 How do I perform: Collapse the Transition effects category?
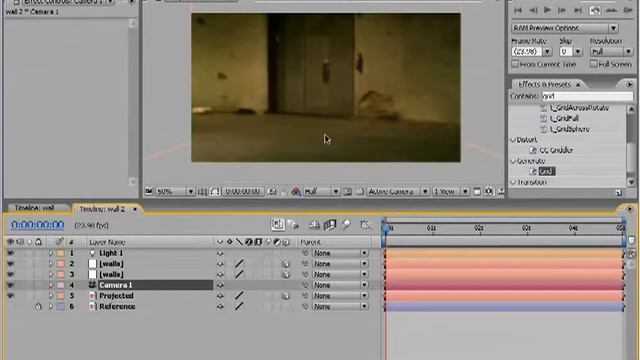coord(513,182)
